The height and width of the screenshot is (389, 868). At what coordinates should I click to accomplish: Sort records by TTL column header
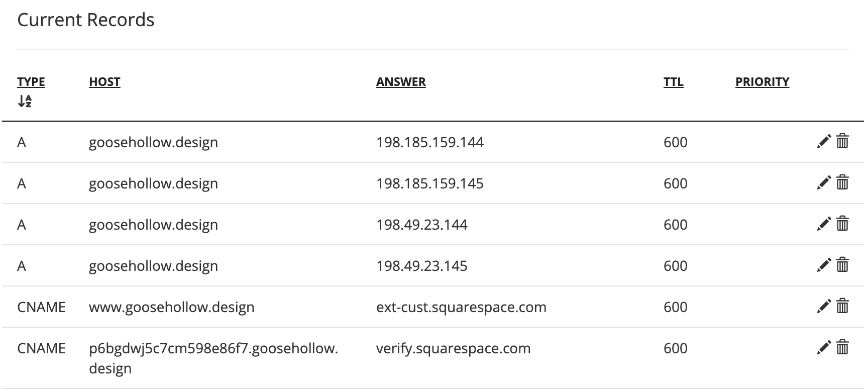(673, 82)
